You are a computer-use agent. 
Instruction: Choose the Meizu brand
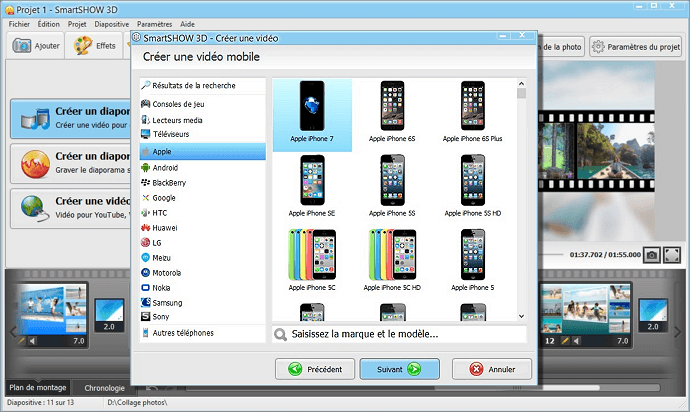pos(203,258)
